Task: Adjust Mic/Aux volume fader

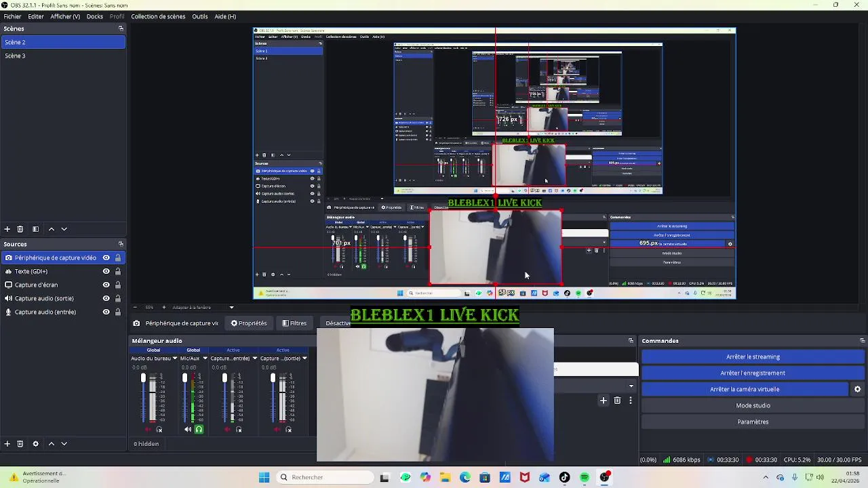Action: (184, 378)
